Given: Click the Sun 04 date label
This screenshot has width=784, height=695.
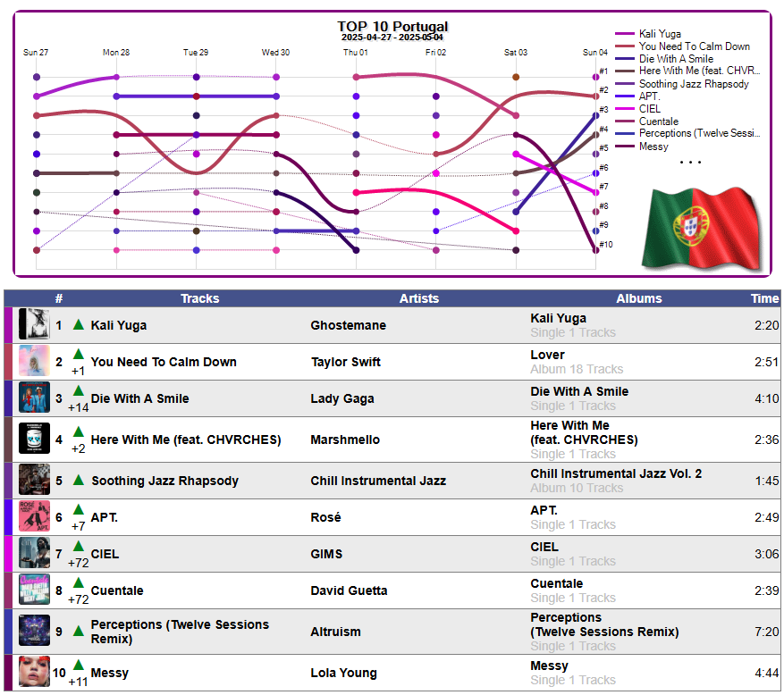Looking at the screenshot, I should click(x=595, y=52).
